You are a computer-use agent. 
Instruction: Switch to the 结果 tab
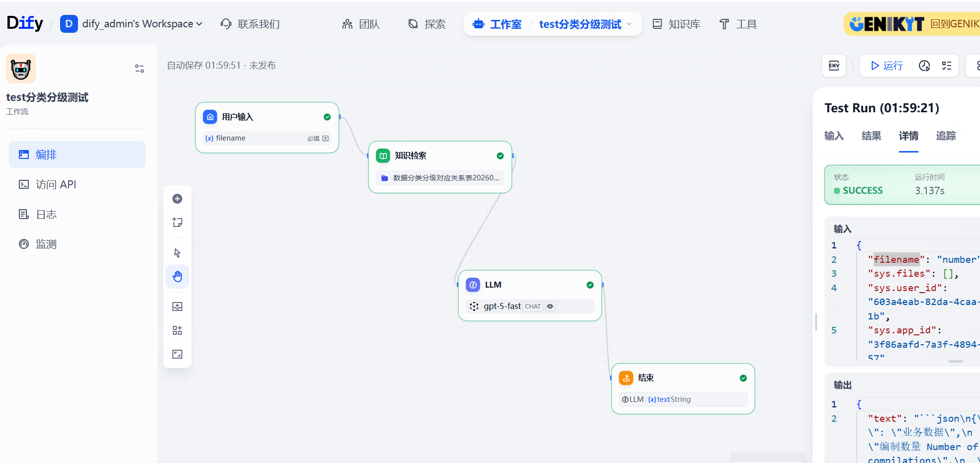(x=871, y=136)
